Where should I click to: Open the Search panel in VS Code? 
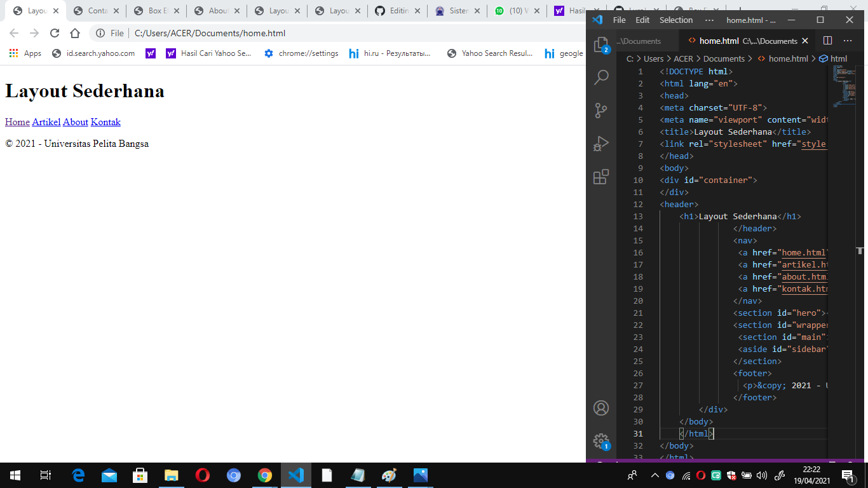tap(601, 77)
